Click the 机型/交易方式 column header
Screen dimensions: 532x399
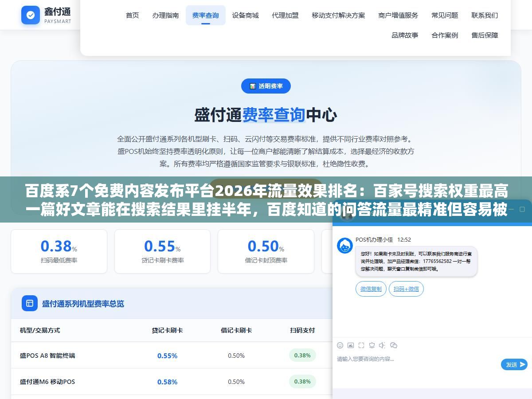[40, 330]
